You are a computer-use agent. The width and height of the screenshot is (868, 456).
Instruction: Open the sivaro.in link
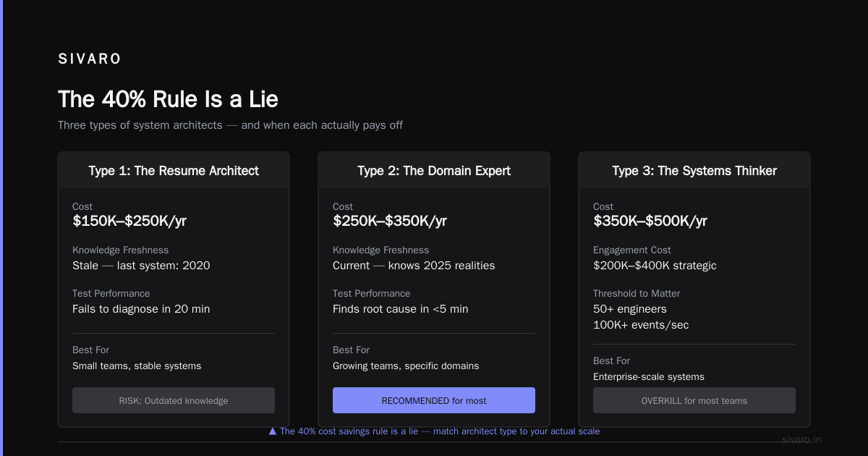(802, 439)
